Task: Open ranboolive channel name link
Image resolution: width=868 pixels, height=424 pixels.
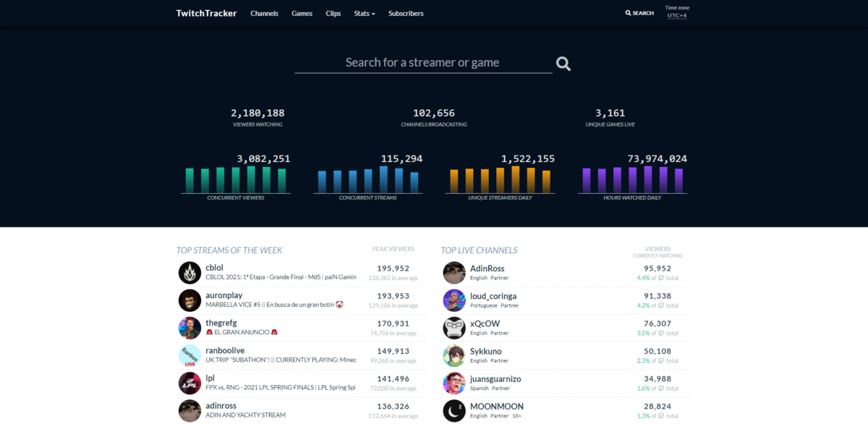Action: tap(225, 350)
